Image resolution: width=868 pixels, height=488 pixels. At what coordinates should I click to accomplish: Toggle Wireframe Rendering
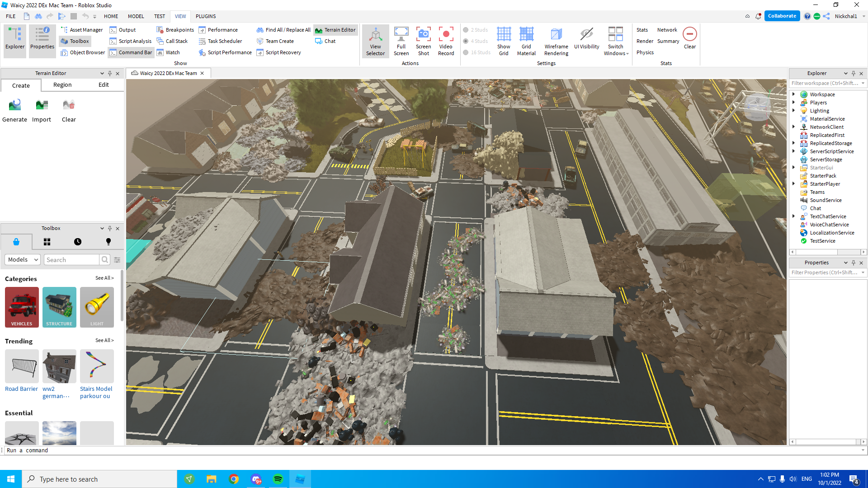click(556, 41)
